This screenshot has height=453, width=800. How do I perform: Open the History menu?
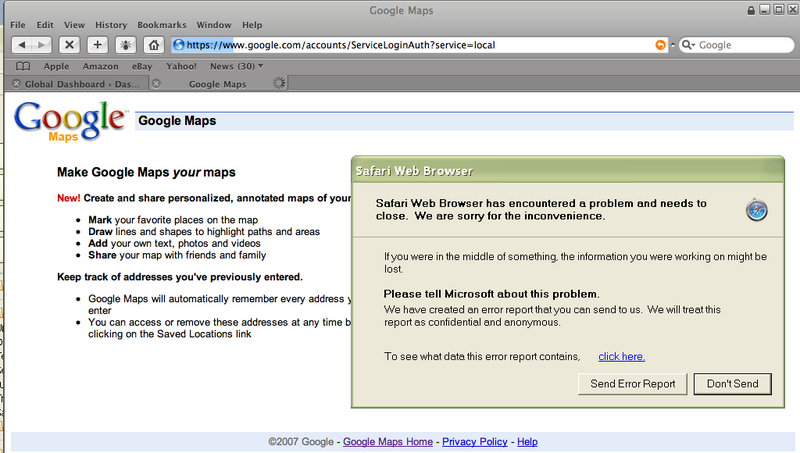[x=111, y=24]
